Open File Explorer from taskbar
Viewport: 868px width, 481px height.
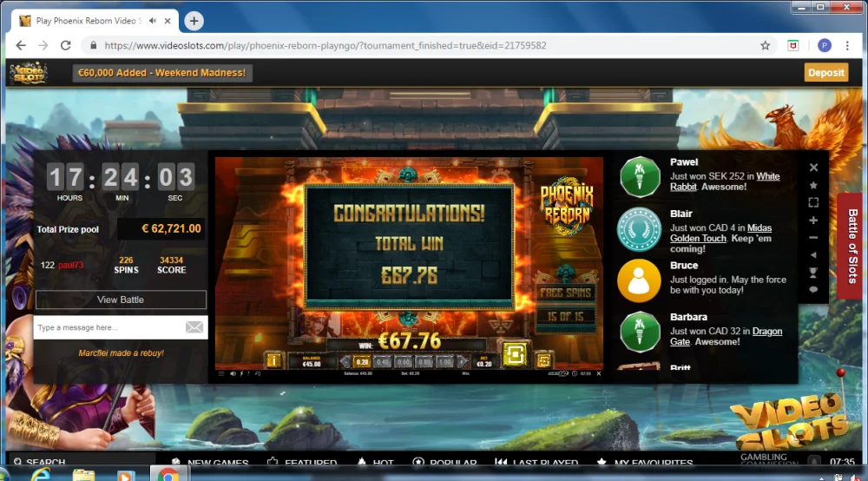coord(83,475)
